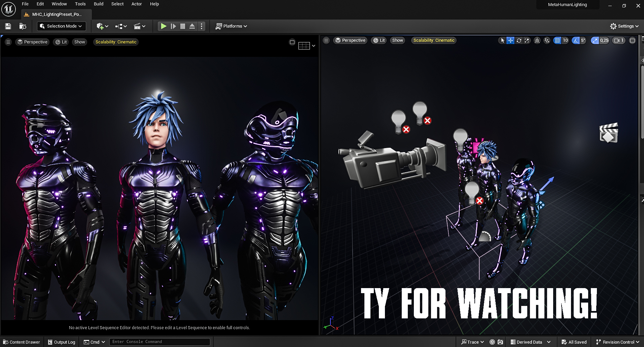644x347 pixels.
Task: Open the Content Drawer
Action: click(22, 342)
